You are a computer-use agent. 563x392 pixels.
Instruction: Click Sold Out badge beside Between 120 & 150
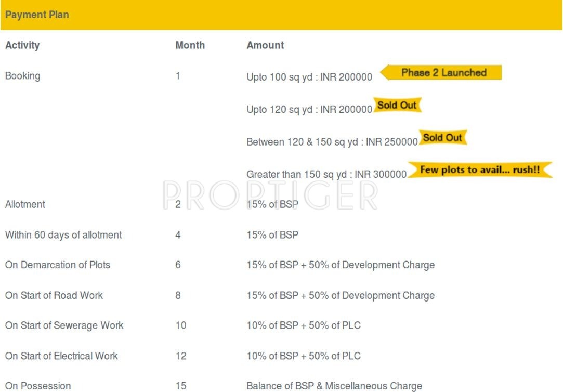pos(443,137)
